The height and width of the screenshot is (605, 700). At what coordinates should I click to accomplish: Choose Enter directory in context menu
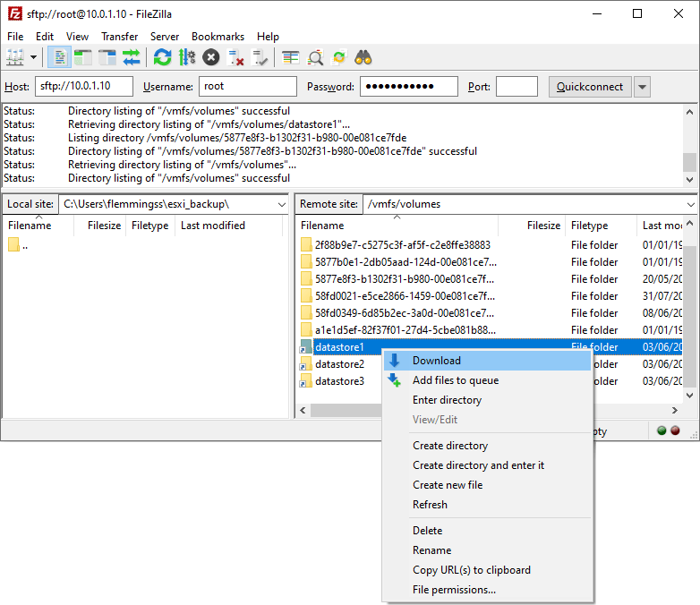click(488, 400)
